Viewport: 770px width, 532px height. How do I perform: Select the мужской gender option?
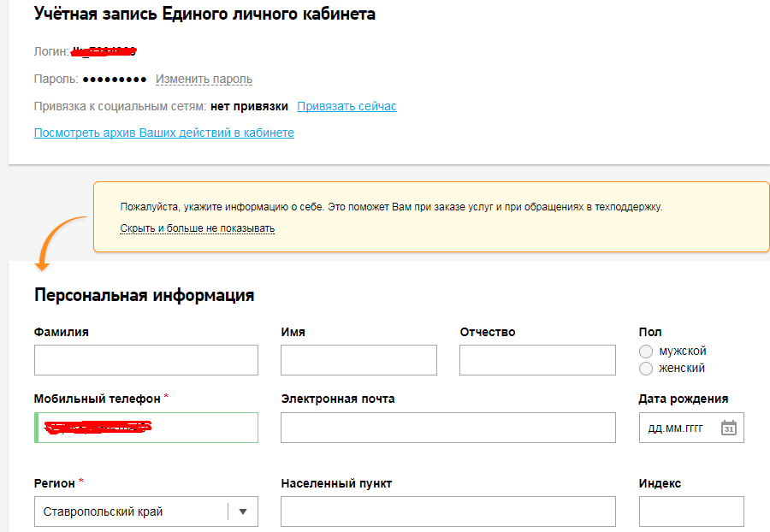click(x=646, y=352)
